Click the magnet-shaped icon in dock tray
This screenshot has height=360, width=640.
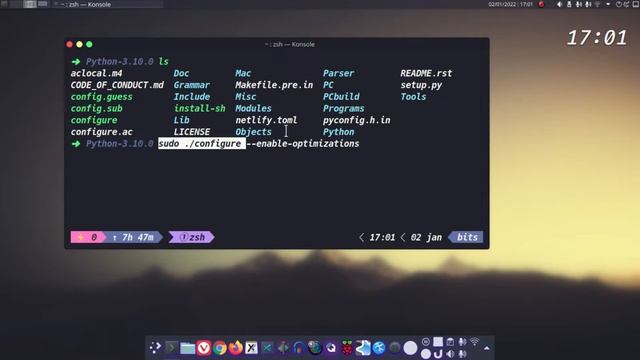tap(438, 353)
